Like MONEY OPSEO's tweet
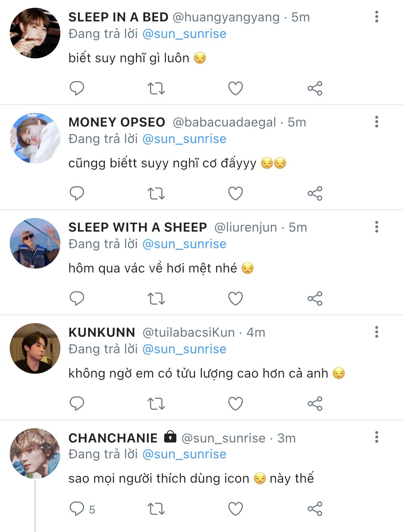This screenshot has width=403, height=532. (x=236, y=193)
